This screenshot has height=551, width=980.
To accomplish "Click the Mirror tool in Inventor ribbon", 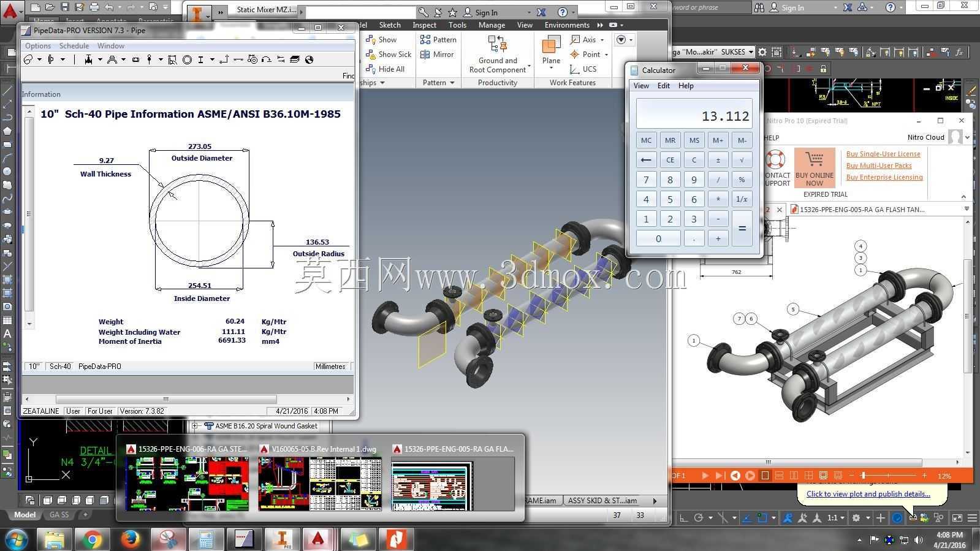I will [x=437, y=55].
